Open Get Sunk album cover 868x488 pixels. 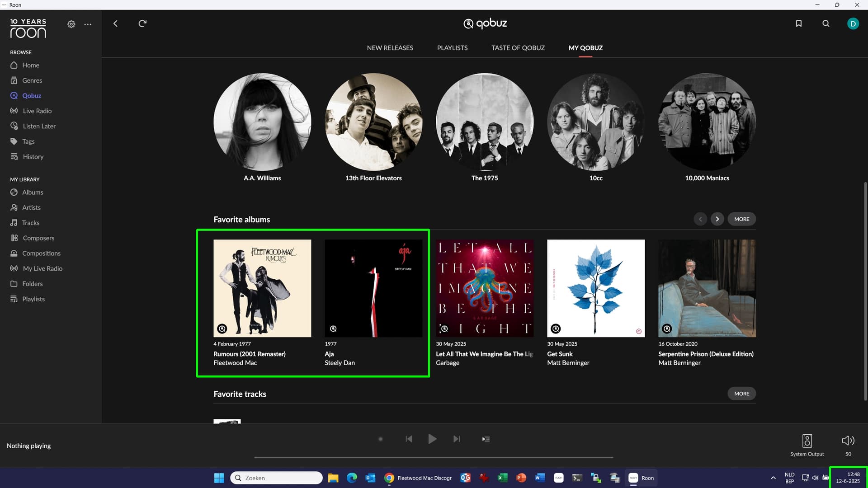click(596, 288)
